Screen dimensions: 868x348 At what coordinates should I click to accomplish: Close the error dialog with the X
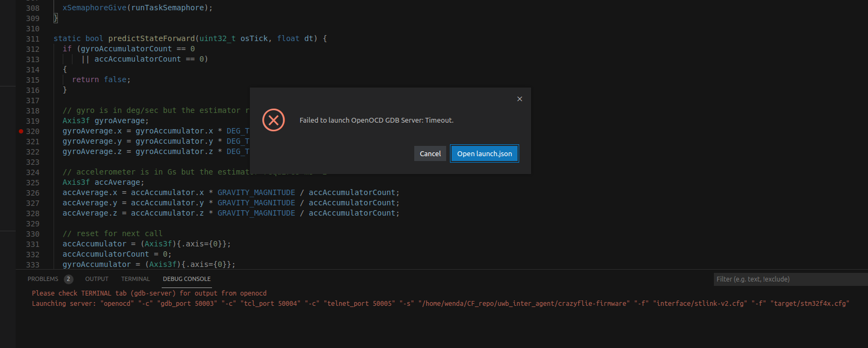coord(519,99)
